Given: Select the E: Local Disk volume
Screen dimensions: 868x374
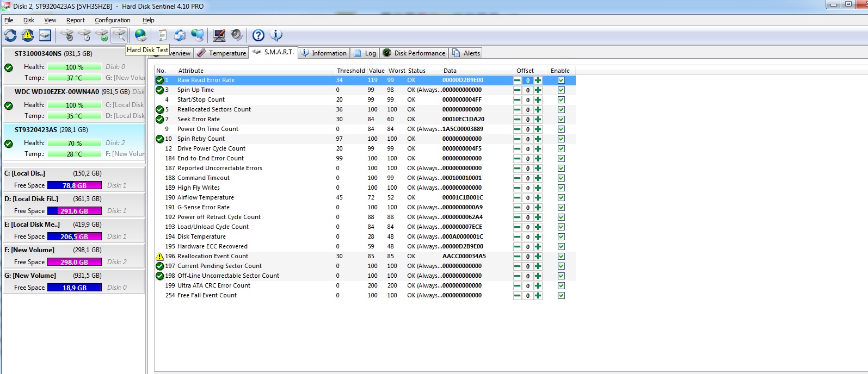Looking at the screenshot, I should 74,230.
